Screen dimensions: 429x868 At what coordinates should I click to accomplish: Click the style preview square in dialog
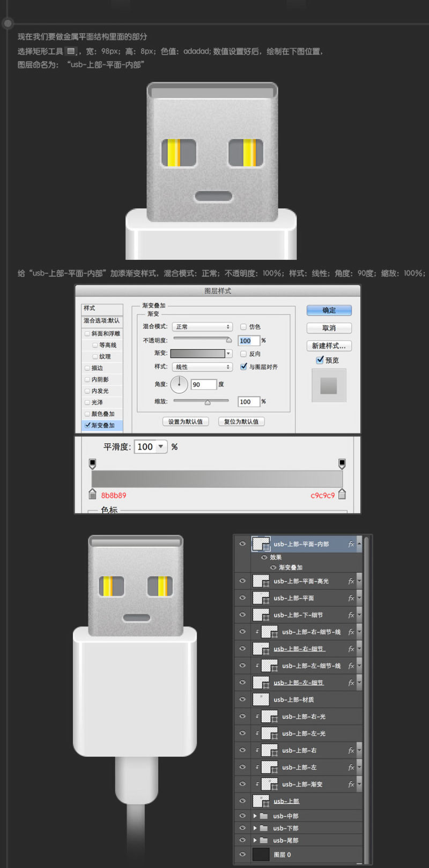coord(329,385)
